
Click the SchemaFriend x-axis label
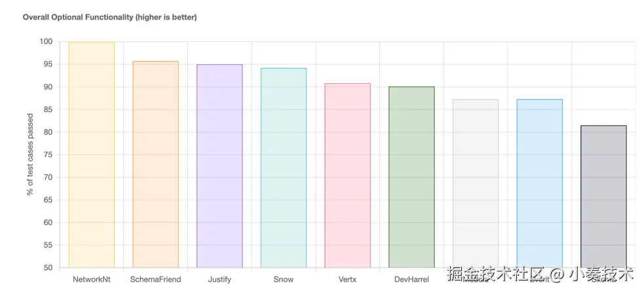click(155, 279)
